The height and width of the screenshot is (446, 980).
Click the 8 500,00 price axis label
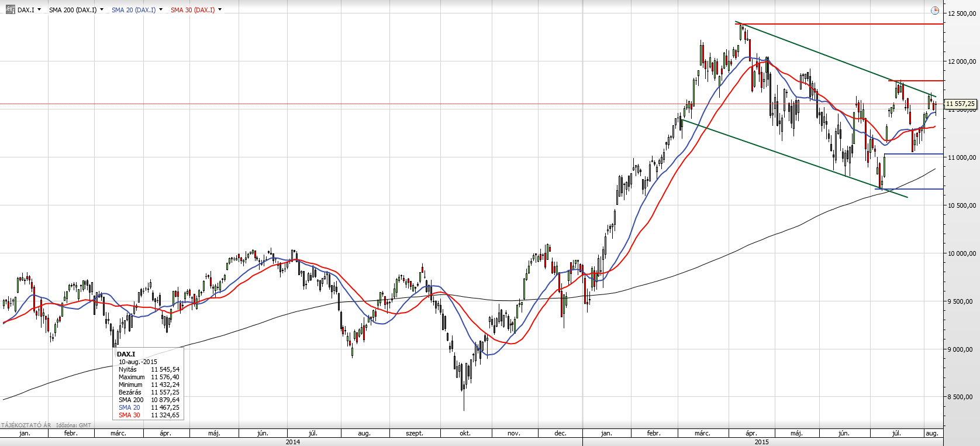961,397
